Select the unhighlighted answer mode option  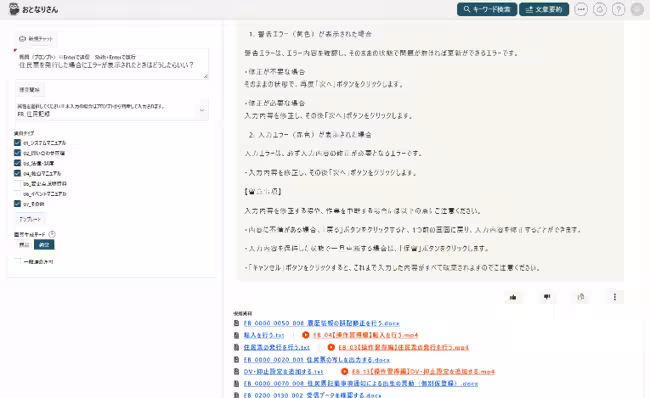coord(24,245)
